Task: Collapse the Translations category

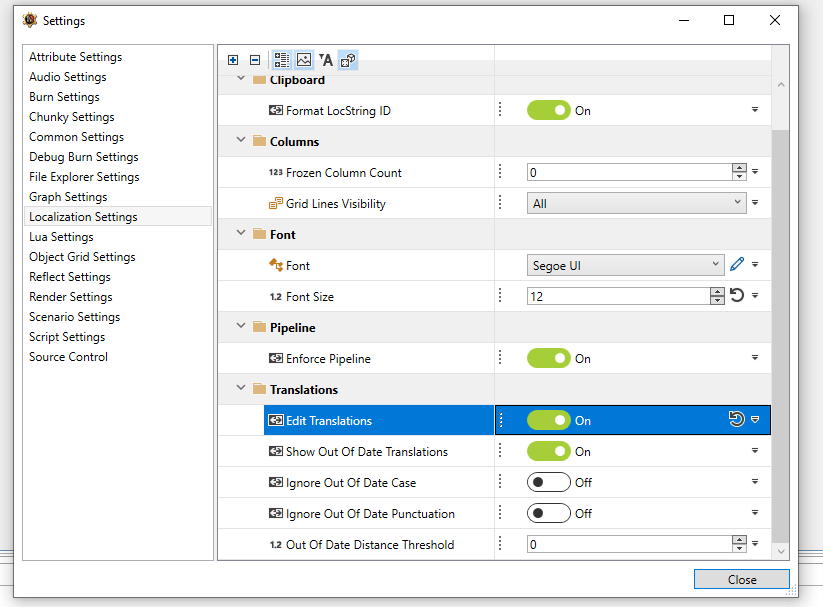Action: [x=241, y=388]
